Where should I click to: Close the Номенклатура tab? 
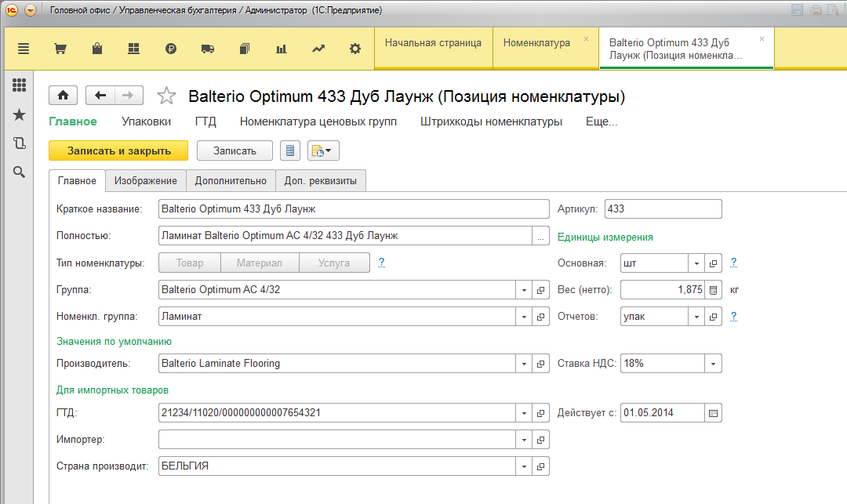pyautogui.click(x=586, y=39)
